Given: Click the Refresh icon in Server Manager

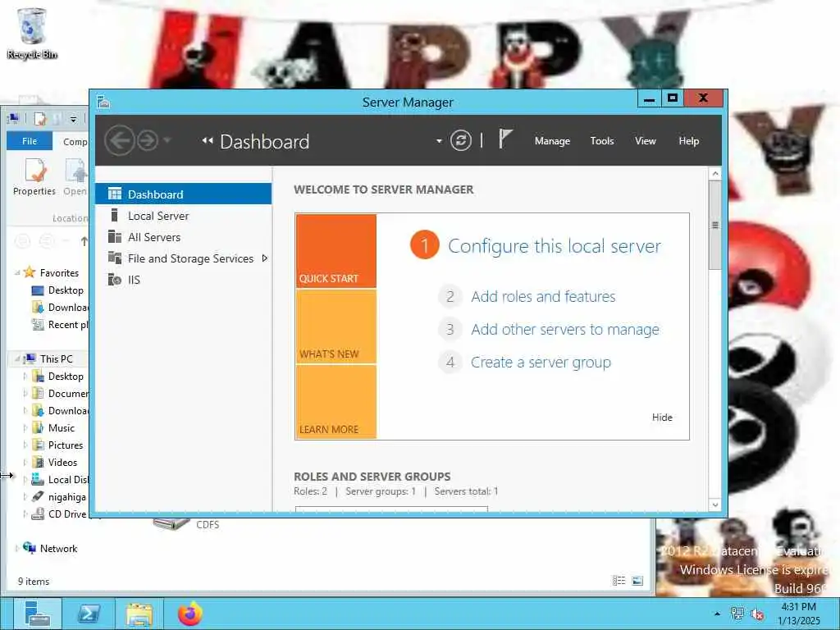Looking at the screenshot, I should [x=461, y=141].
